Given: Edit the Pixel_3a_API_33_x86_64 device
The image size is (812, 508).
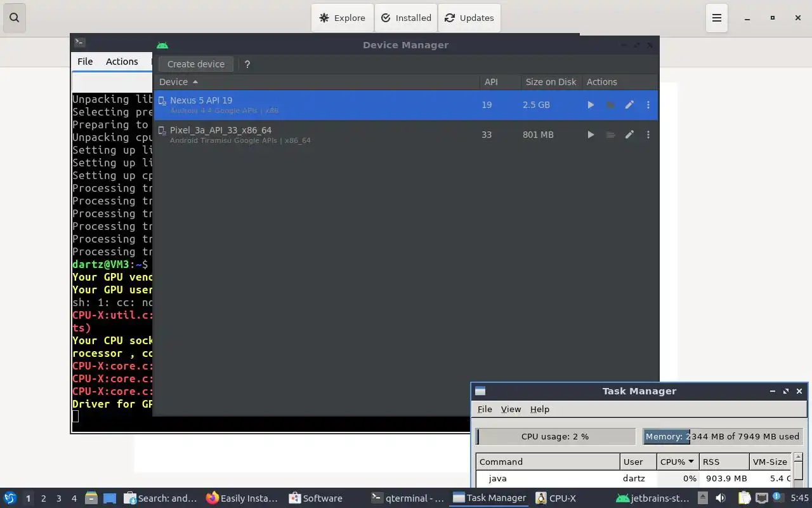Looking at the screenshot, I should [x=629, y=135].
